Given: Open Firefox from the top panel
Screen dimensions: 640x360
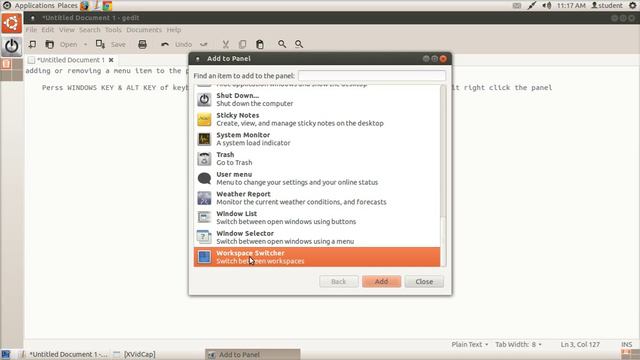Looking at the screenshot, I should pyautogui.click(x=84, y=5).
